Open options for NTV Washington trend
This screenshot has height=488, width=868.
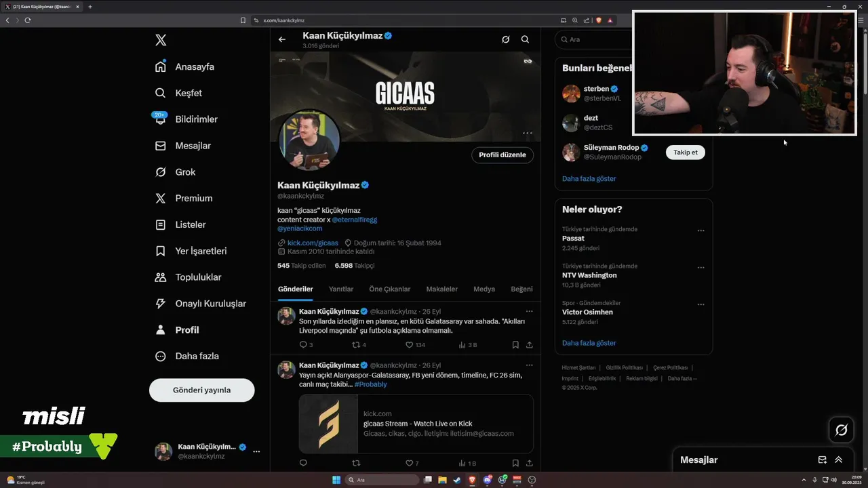coord(701,267)
